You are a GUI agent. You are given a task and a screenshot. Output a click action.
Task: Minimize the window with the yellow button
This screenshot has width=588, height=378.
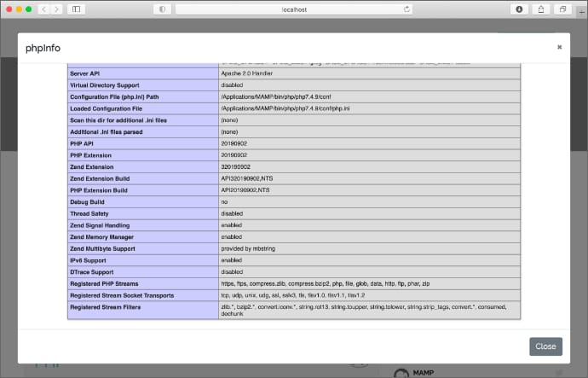[18, 9]
